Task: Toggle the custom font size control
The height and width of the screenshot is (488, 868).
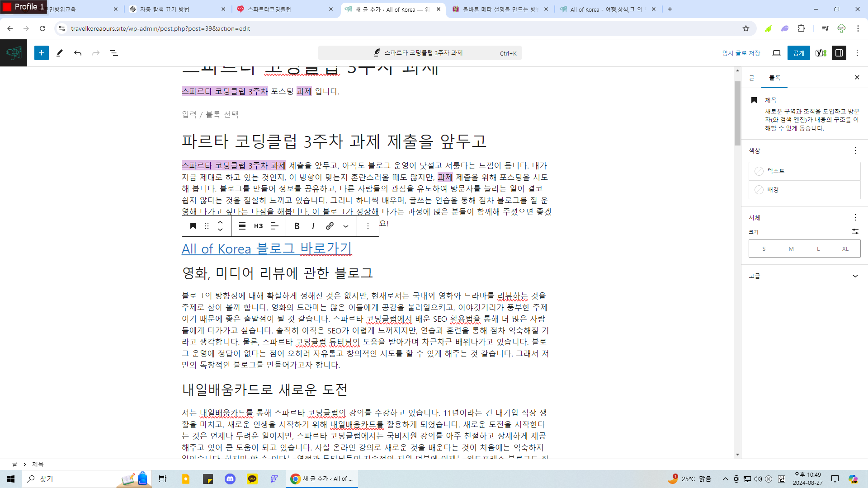Action: point(855,231)
